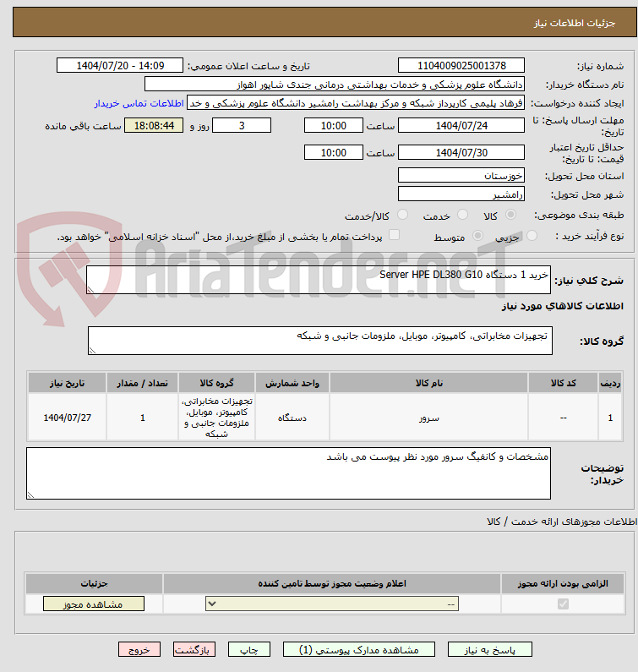
Task: Click the توضیحات خریدار text area
Action: (x=288, y=473)
